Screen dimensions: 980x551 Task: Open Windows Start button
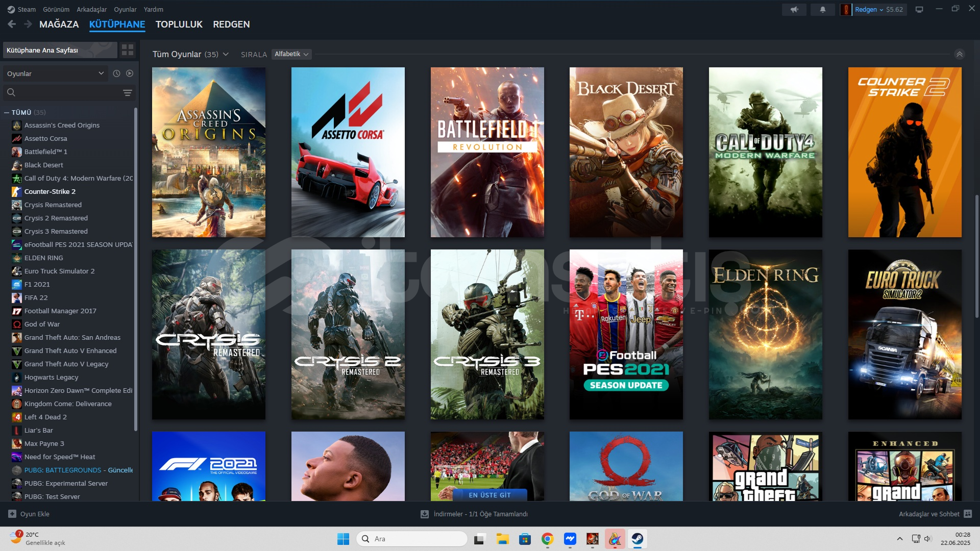[343, 539]
